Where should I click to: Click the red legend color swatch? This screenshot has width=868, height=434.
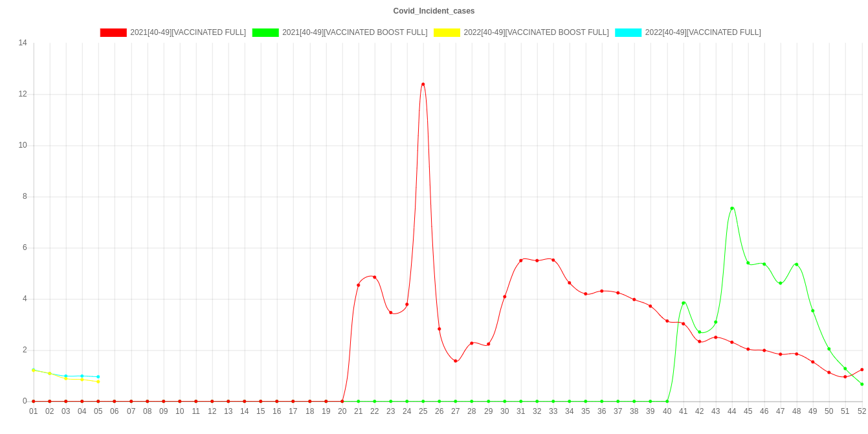tap(113, 32)
